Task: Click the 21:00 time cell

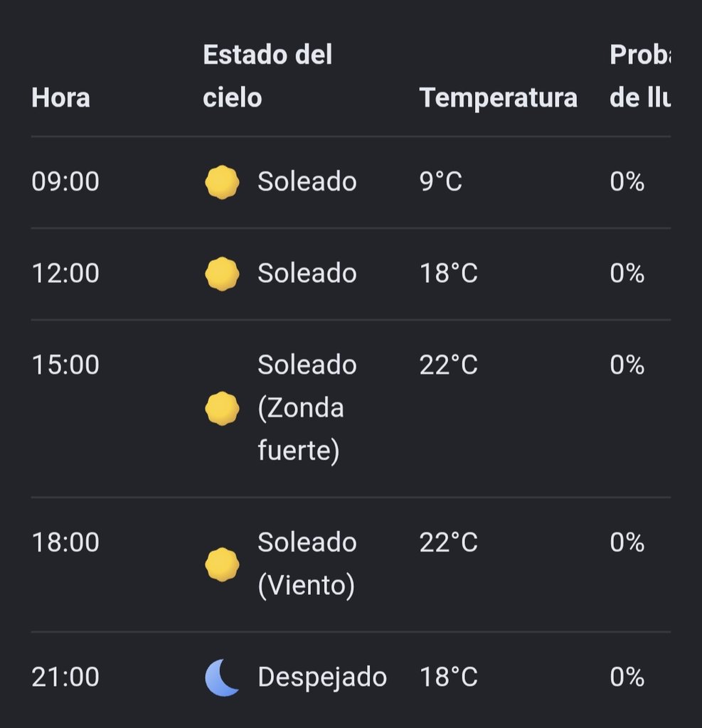Action: tap(65, 677)
